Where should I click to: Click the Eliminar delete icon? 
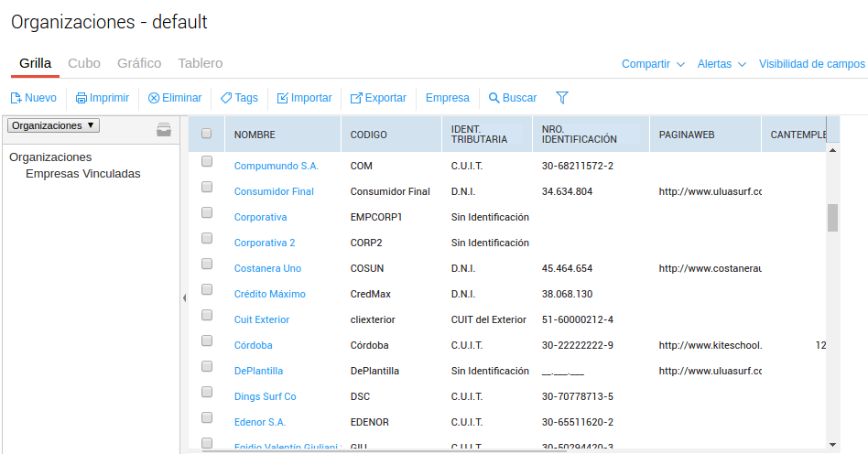[x=154, y=98]
